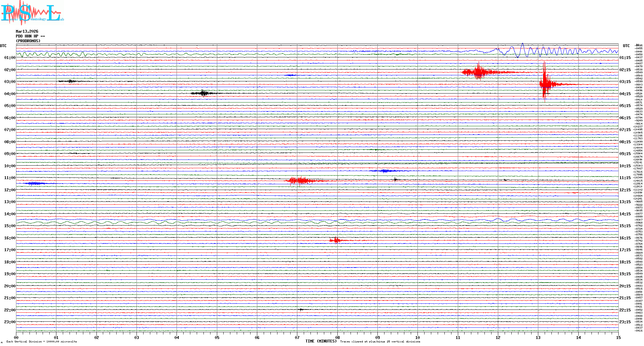Viewport: 644px width, 346px height.
Task: Click the TIME (MINUTES) axis title
Action: click(321, 341)
